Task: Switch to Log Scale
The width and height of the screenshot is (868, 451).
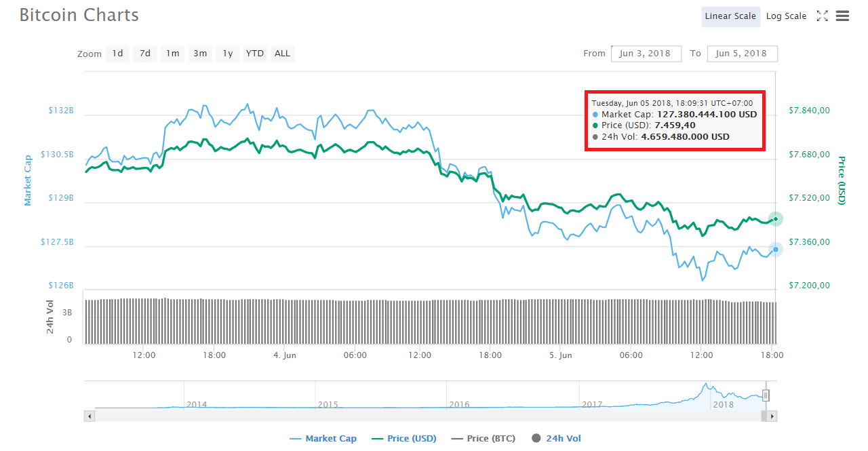Action: point(786,16)
